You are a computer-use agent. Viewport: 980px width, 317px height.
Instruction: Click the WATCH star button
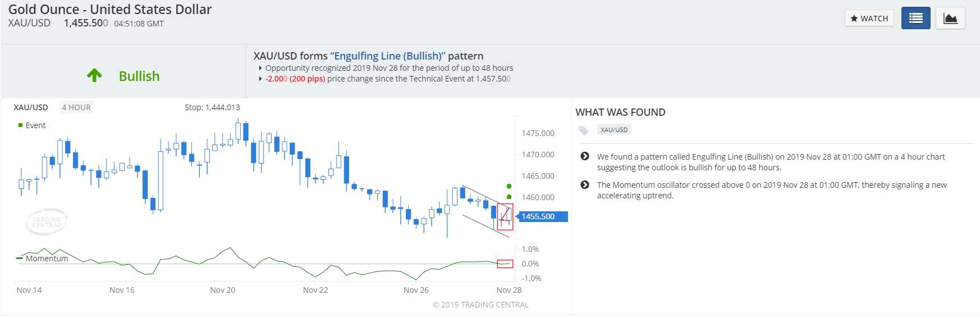coord(869,19)
